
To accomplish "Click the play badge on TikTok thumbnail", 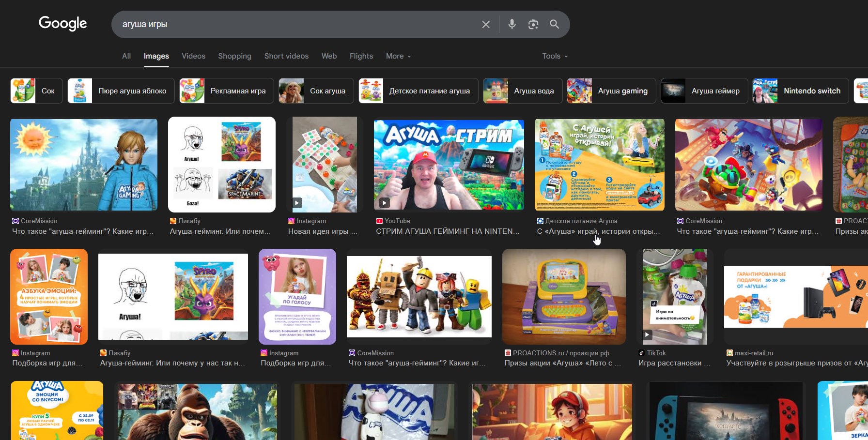I will 647,334.
